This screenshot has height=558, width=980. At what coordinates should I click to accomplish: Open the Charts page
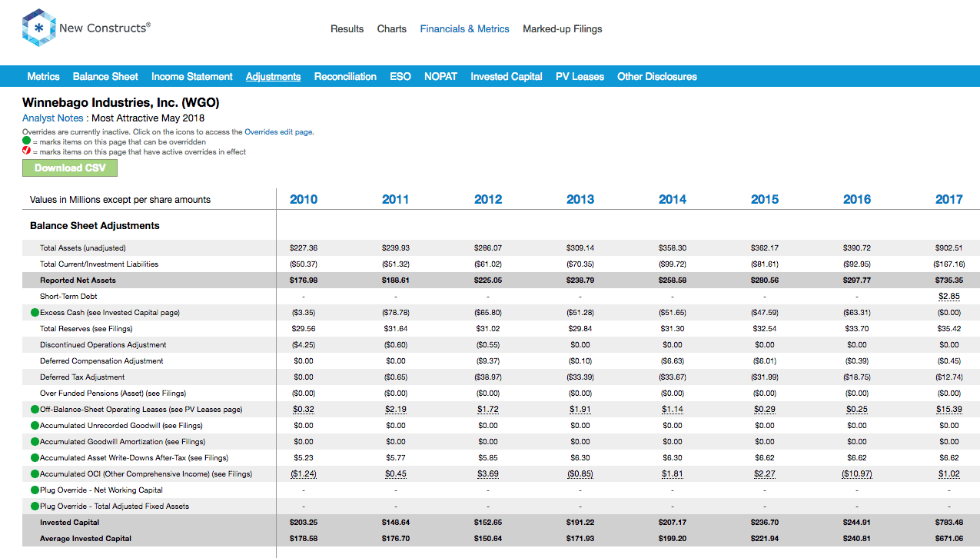click(392, 29)
